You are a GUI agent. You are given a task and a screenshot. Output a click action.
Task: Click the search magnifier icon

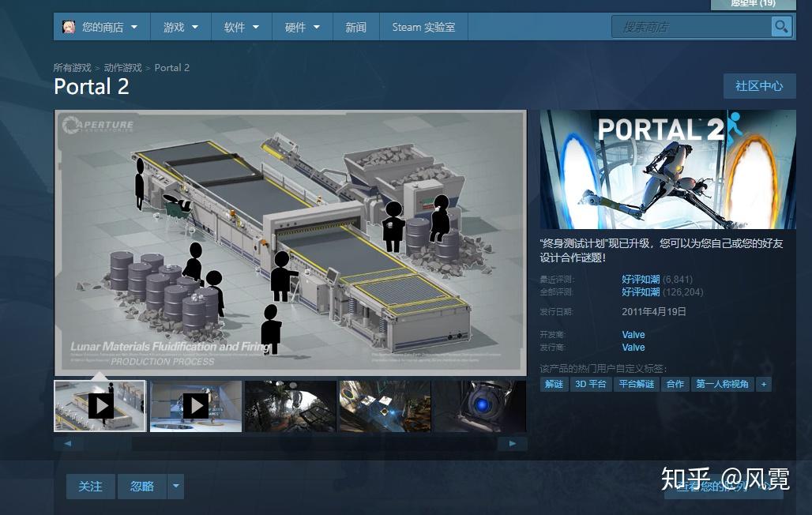pos(781,26)
